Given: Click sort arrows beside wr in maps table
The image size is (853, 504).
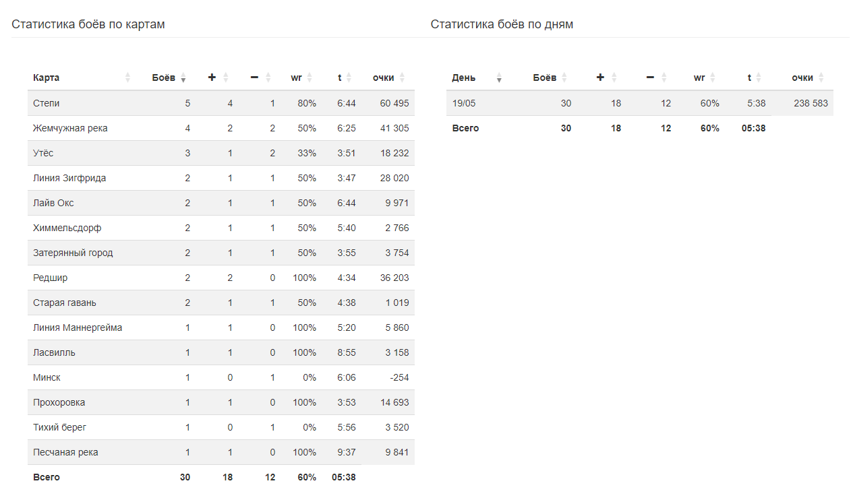Looking at the screenshot, I should coord(310,78).
